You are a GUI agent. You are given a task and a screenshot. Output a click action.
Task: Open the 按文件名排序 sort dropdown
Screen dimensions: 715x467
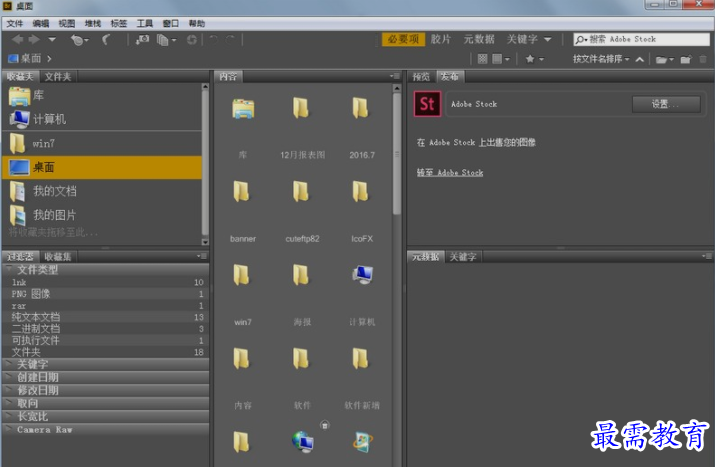point(601,59)
